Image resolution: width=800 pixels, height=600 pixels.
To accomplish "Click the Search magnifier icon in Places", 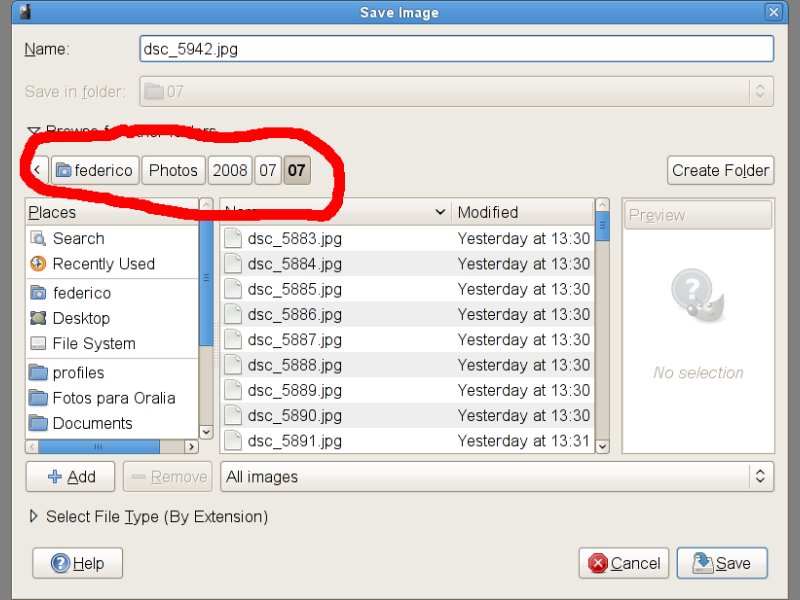I will [38, 239].
